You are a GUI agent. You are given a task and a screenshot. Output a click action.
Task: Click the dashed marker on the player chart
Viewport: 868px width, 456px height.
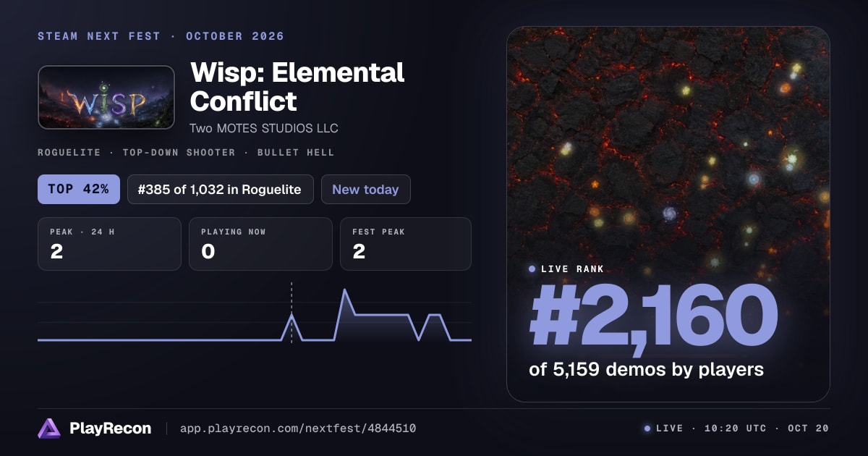[x=292, y=312]
